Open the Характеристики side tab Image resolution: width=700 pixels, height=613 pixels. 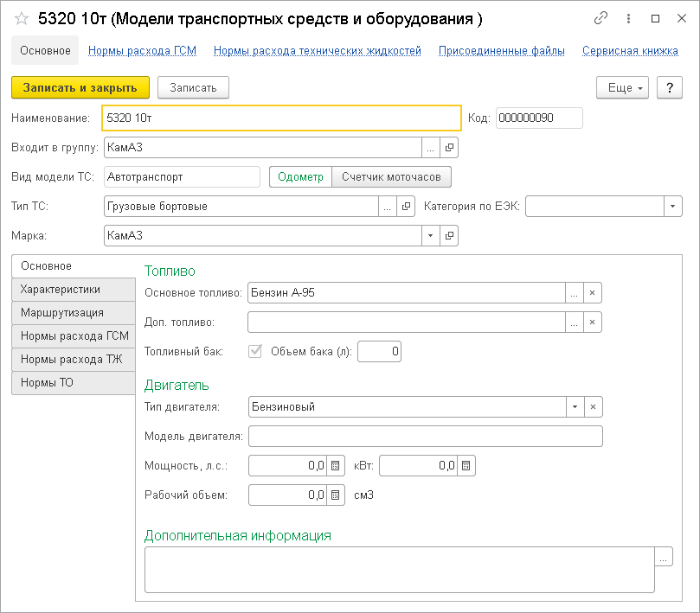(x=74, y=290)
